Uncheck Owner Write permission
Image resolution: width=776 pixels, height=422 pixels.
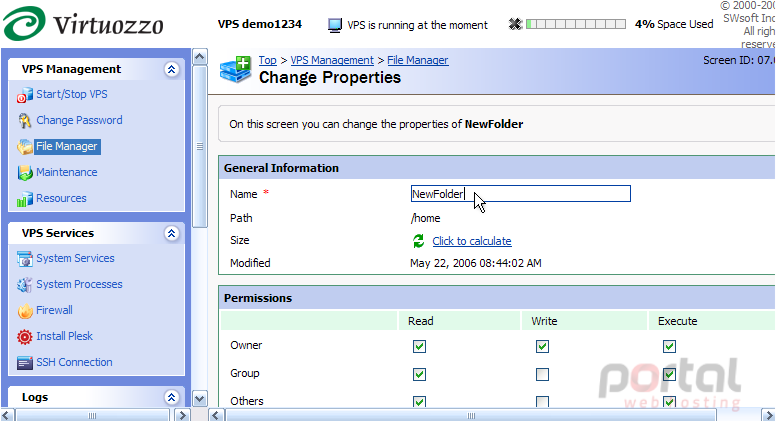click(x=542, y=346)
